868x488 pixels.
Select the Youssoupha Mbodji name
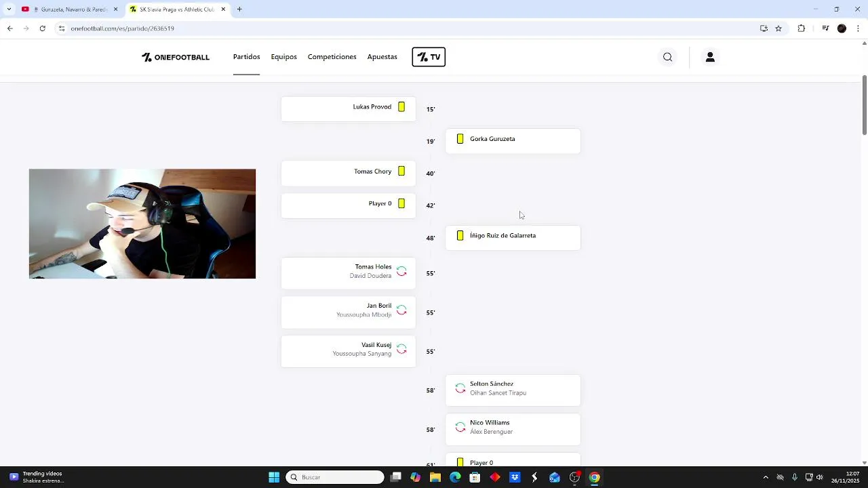click(x=364, y=314)
